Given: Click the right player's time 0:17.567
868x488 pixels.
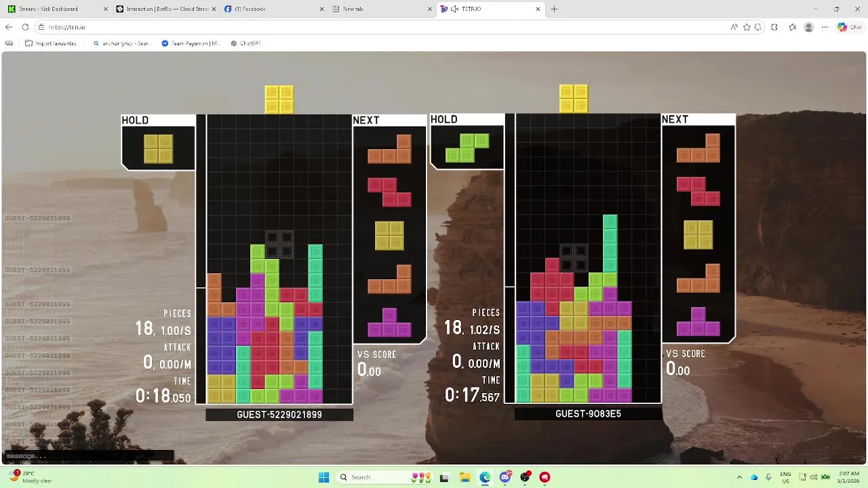Looking at the screenshot, I should point(472,395).
